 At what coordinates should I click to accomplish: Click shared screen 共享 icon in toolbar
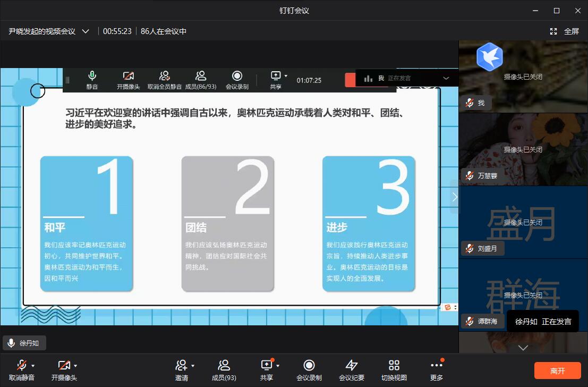276,76
